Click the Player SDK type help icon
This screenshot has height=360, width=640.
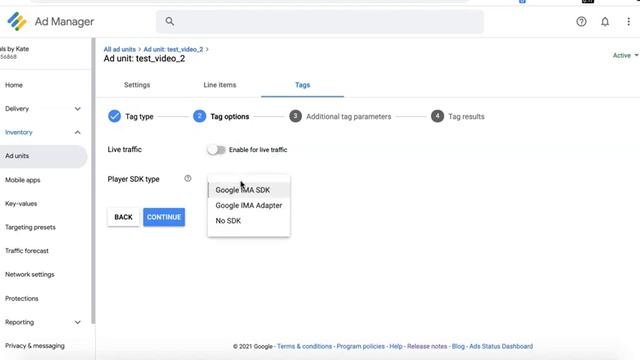pos(188,178)
